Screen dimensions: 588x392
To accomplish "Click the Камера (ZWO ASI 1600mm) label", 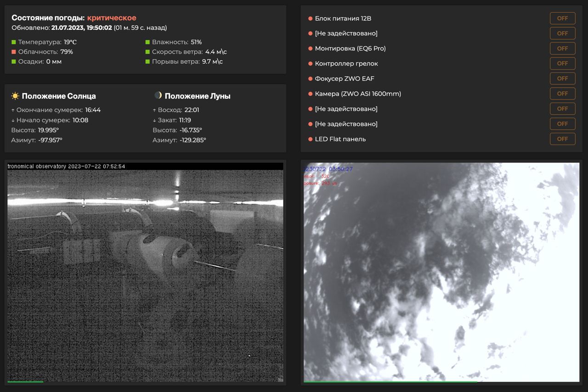I will (358, 94).
